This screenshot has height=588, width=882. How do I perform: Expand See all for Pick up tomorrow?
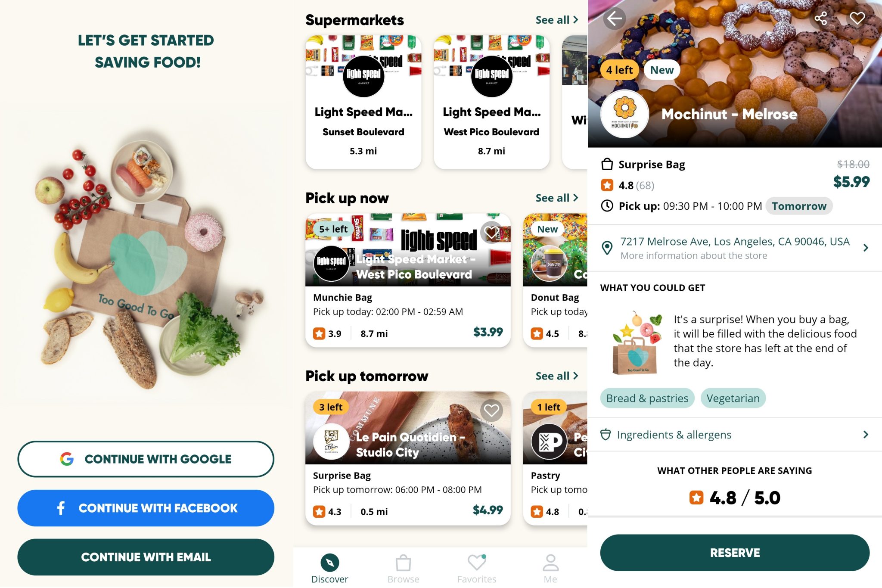pyautogui.click(x=556, y=376)
